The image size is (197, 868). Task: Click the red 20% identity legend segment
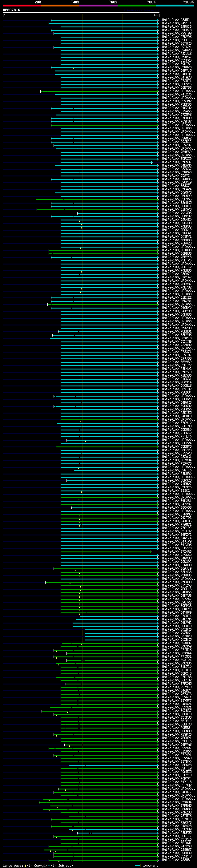click(x=22, y=6)
